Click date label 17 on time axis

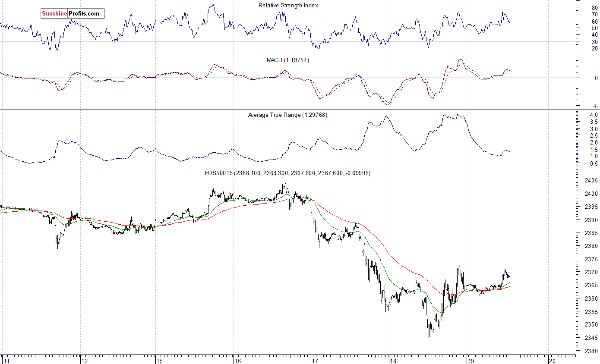315,360
